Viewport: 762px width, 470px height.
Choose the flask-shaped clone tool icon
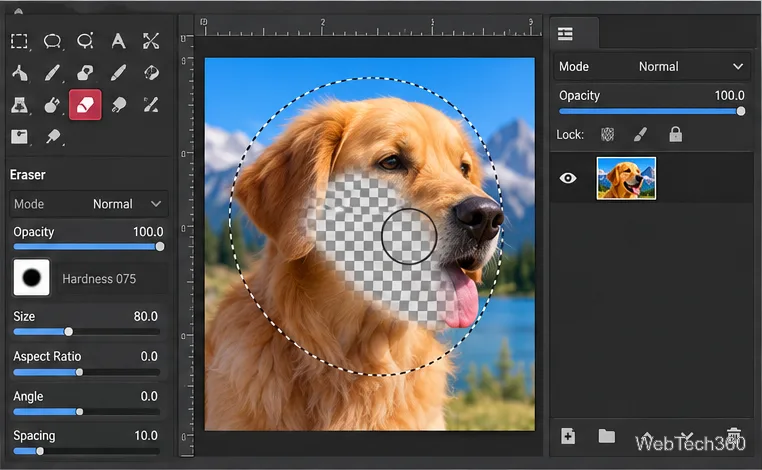point(19,105)
